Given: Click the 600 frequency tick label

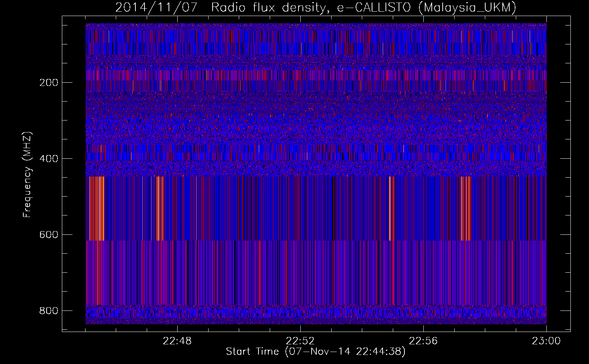Looking at the screenshot, I should 48,235.
